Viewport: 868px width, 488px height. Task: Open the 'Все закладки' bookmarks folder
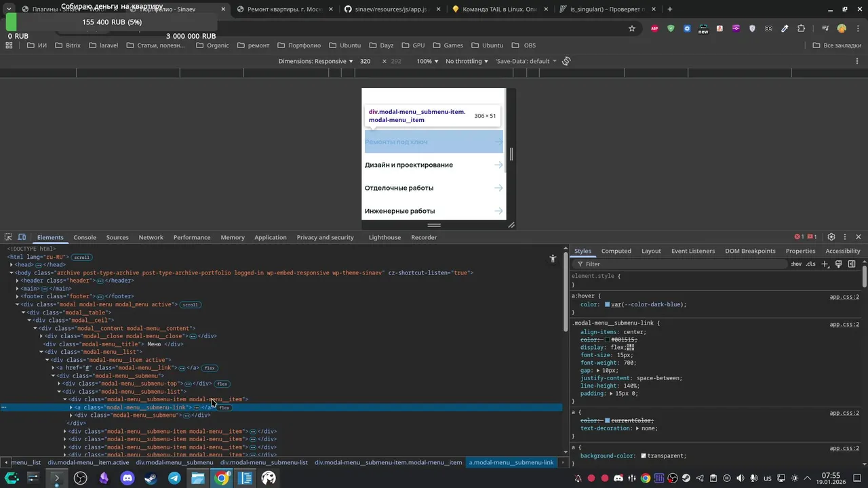coord(837,45)
